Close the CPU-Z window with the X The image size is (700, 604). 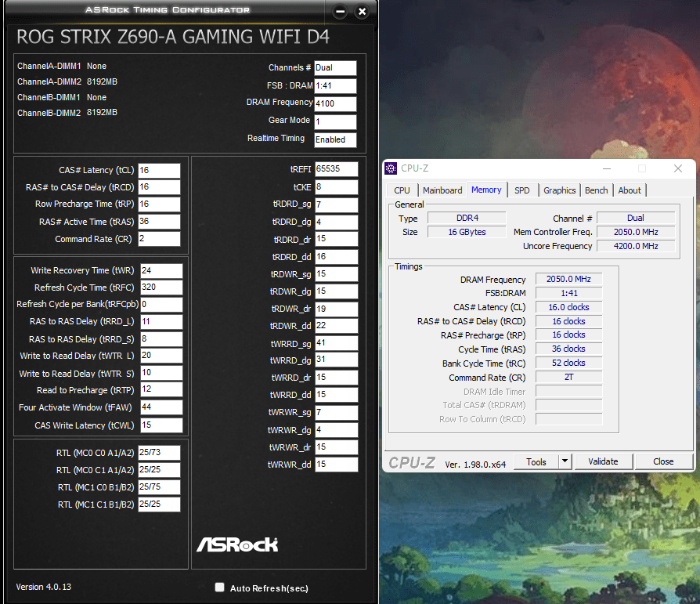pos(677,168)
